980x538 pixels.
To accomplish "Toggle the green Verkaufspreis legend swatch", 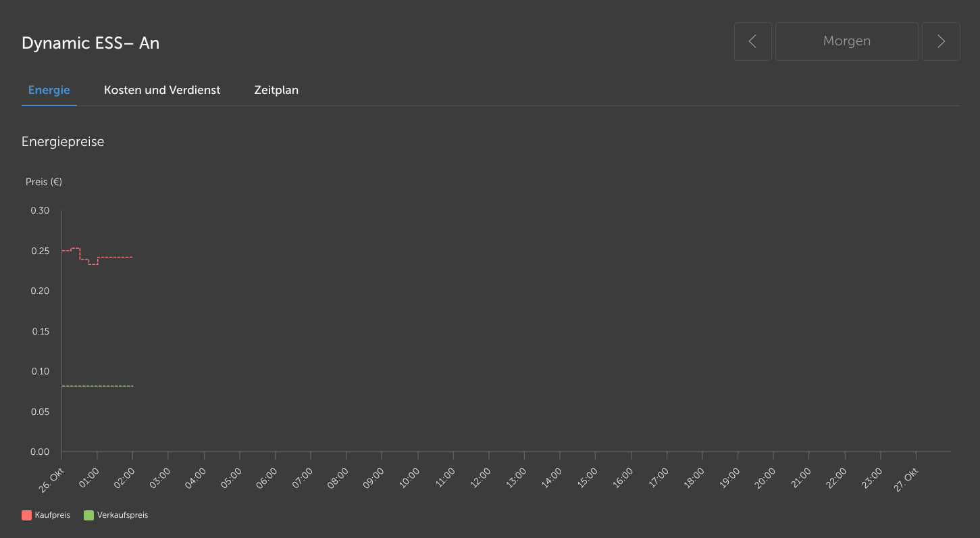I will pyautogui.click(x=88, y=516).
